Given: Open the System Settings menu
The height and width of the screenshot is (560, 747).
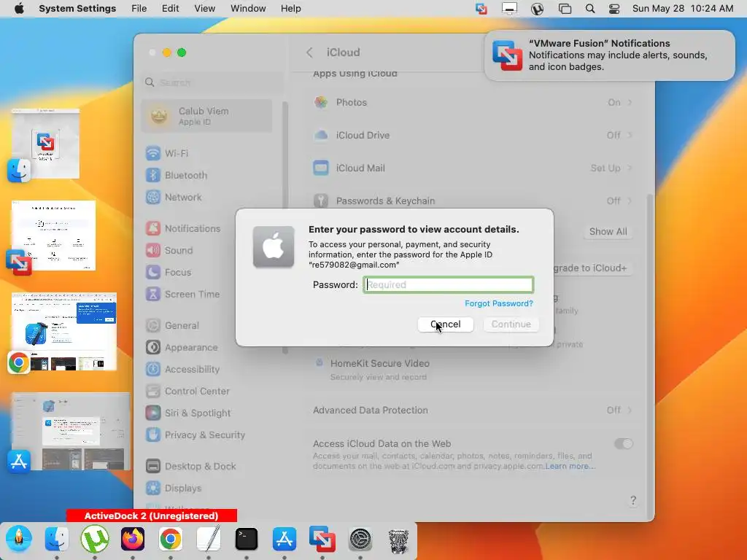Looking at the screenshot, I should click(77, 9).
